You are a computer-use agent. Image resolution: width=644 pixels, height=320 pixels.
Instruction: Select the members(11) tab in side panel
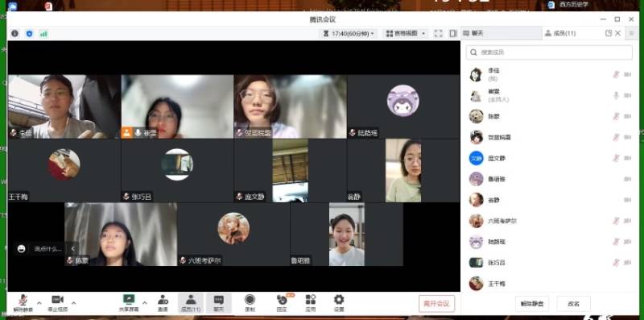click(560, 34)
